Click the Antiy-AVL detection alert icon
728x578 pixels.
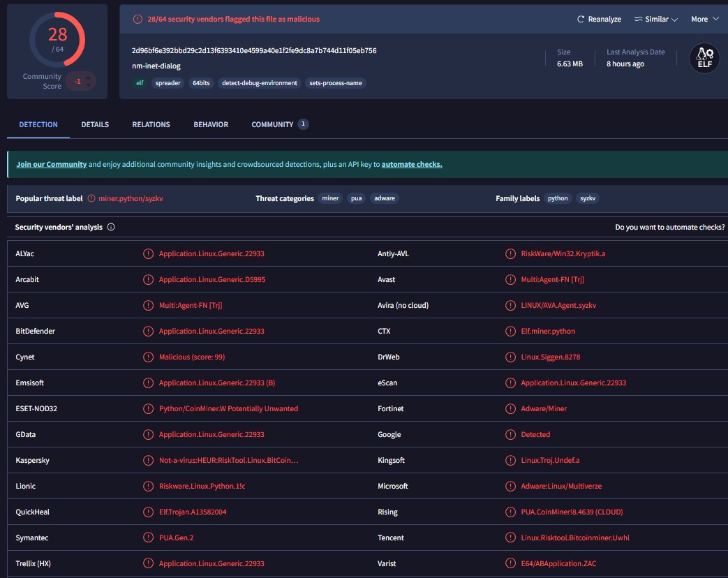pyautogui.click(x=510, y=253)
